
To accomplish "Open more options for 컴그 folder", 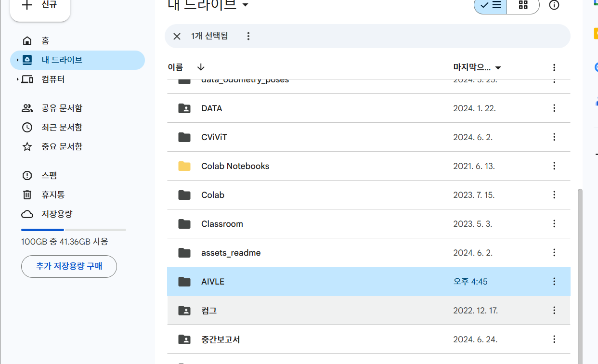I will (x=554, y=311).
